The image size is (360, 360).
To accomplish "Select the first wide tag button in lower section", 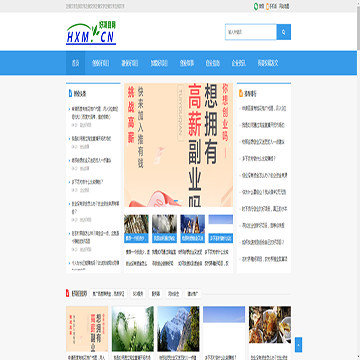I will click(108, 294).
